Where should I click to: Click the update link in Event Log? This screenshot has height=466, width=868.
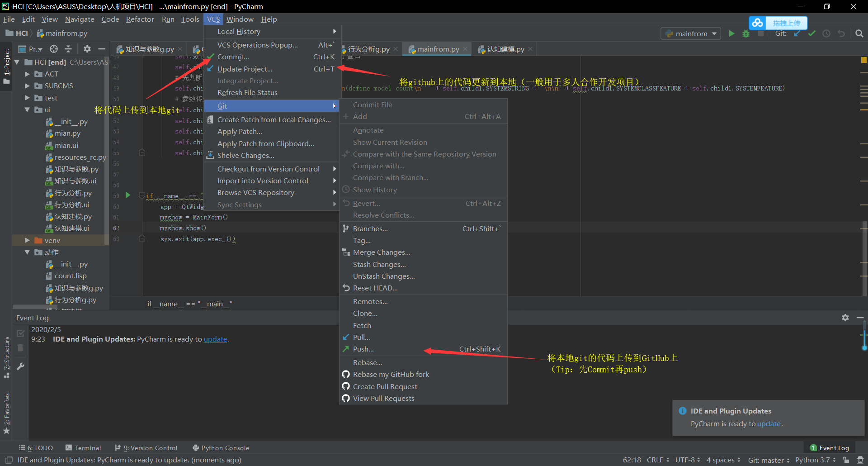click(215, 339)
